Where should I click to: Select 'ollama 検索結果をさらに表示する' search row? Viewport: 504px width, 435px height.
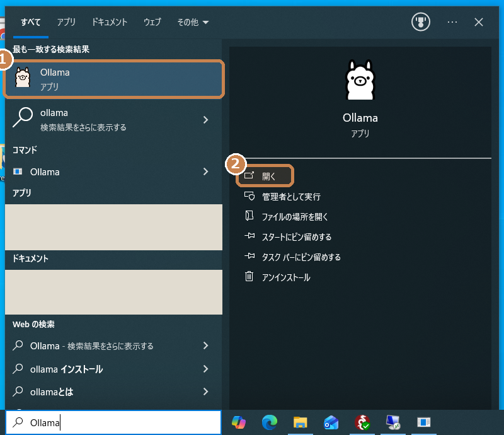point(113,120)
